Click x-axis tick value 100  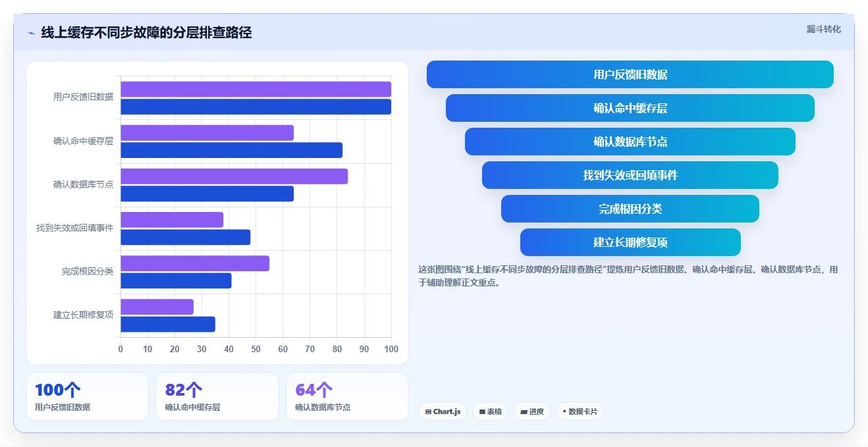point(391,349)
